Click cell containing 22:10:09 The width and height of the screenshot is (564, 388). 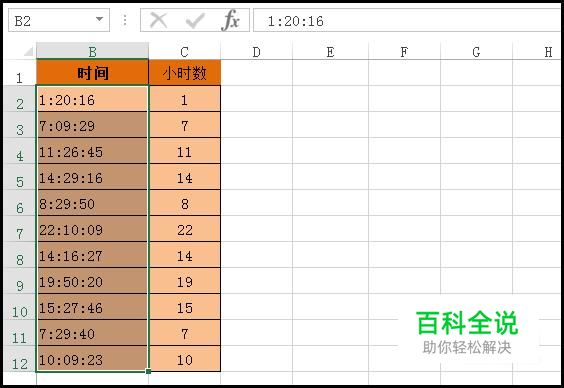point(92,229)
